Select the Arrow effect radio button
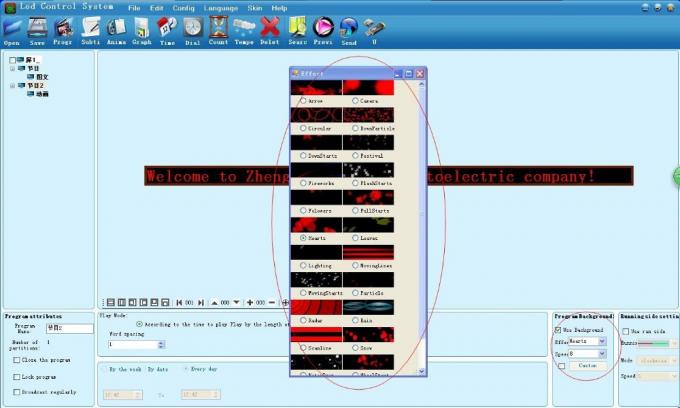This screenshot has height=408, width=680. [303, 101]
